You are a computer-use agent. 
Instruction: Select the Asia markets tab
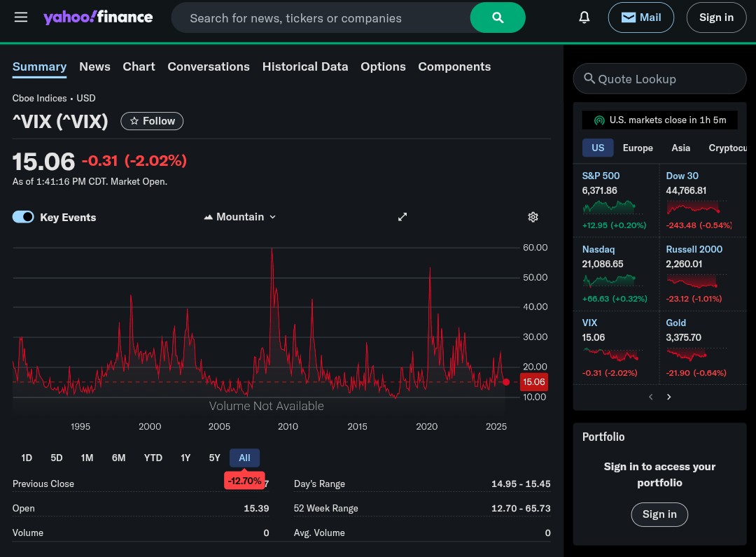pyautogui.click(x=680, y=148)
